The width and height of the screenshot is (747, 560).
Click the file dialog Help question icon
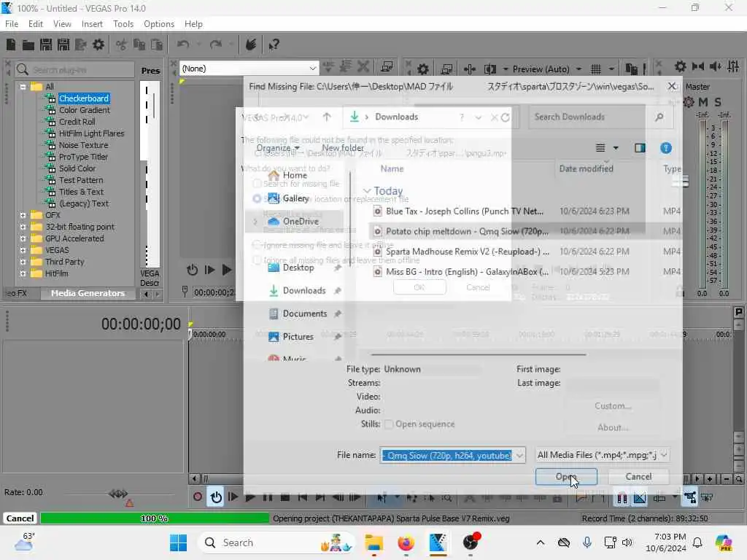(x=665, y=148)
